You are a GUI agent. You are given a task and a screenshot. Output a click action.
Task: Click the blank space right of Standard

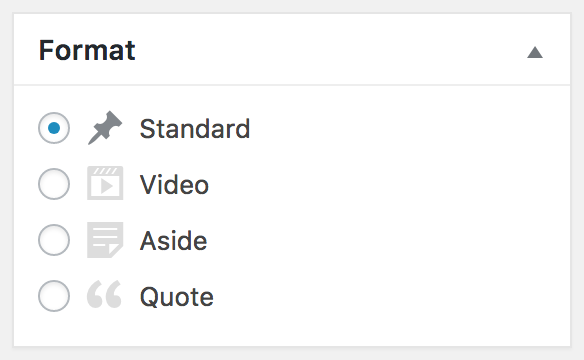tap(410, 129)
